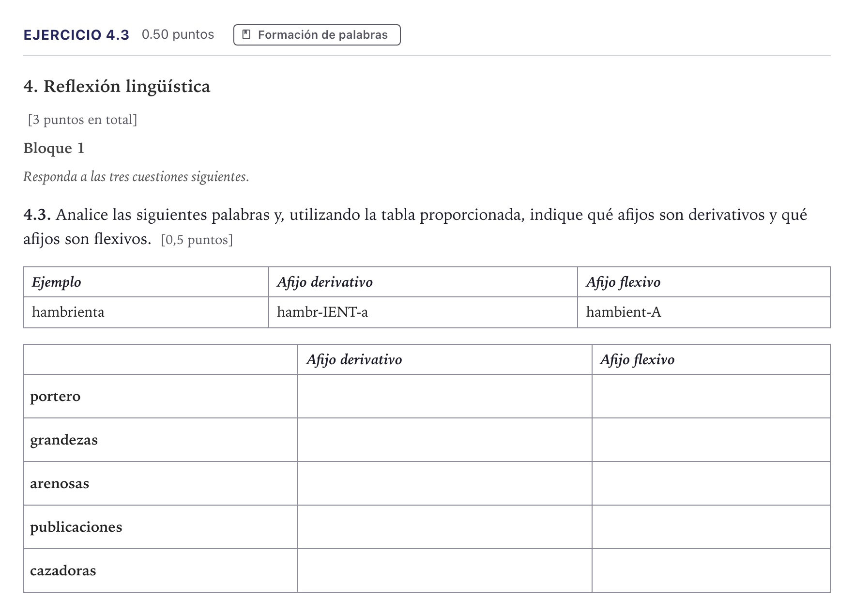854x616 pixels.
Task: Click Afijo flexivo header in the answer table
Action: point(637,360)
